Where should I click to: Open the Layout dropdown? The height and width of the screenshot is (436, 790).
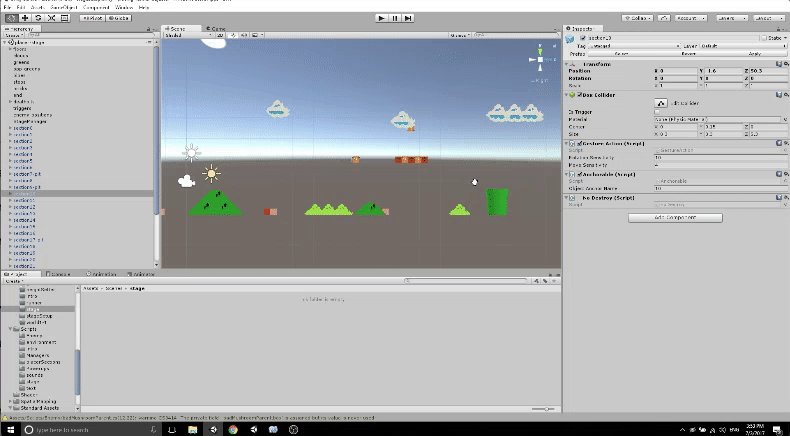(x=769, y=18)
